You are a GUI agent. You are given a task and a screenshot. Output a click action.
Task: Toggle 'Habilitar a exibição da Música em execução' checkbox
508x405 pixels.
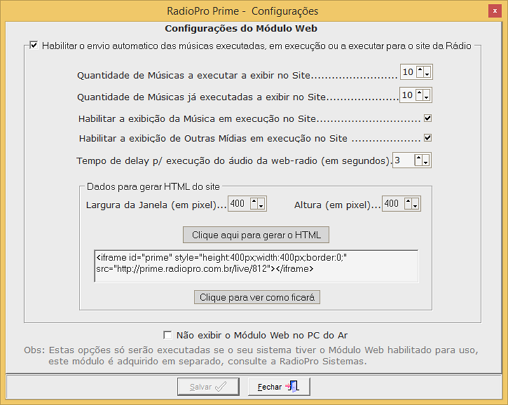428,118
